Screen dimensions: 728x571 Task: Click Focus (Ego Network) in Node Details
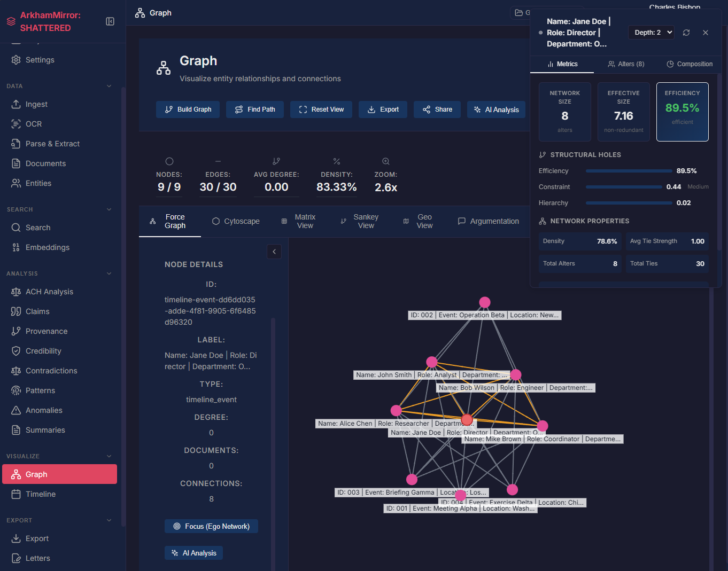(211, 526)
